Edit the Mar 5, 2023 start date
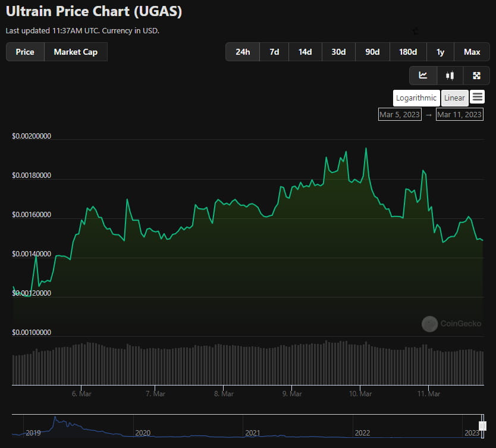Viewport: 496px width, 448px height. pyautogui.click(x=400, y=114)
